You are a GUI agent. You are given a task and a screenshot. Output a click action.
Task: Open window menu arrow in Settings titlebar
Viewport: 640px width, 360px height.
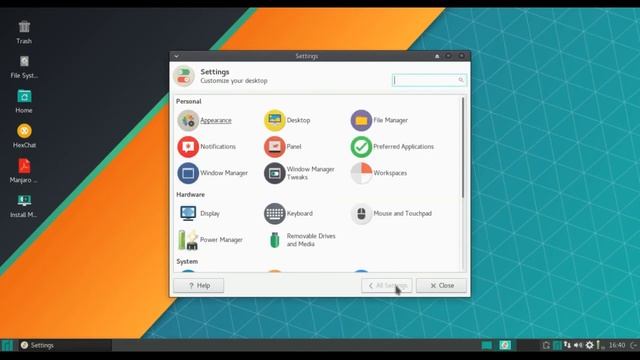(176, 56)
